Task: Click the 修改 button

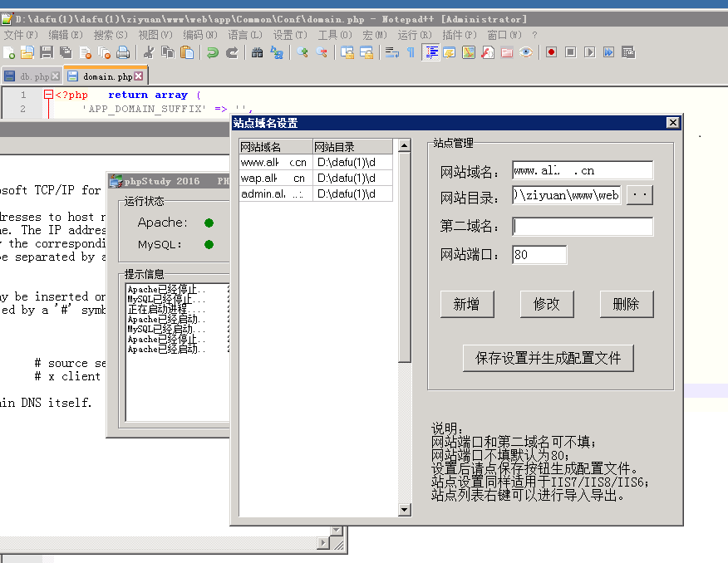Action: (x=547, y=304)
